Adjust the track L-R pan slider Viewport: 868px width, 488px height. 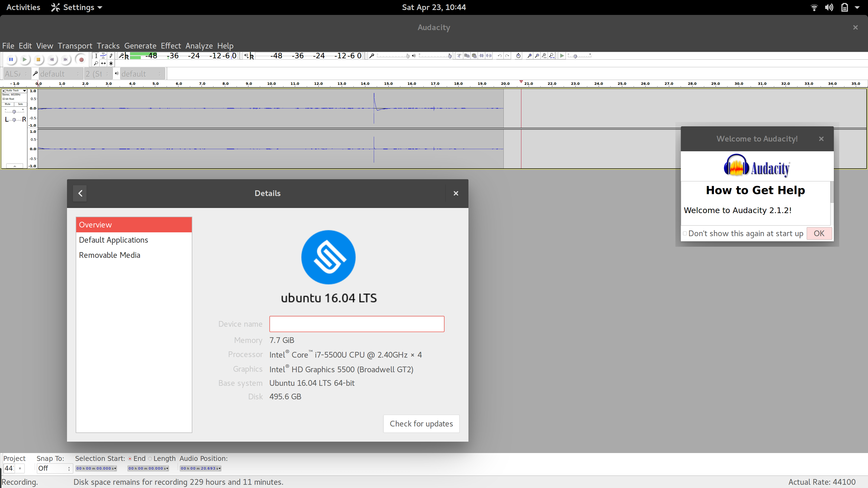pyautogui.click(x=14, y=120)
